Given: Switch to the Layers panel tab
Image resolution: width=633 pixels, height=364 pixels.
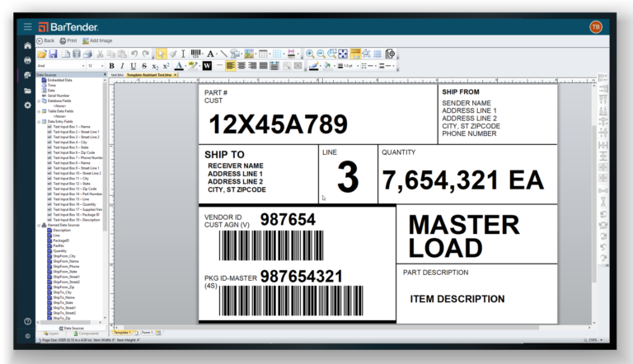Looking at the screenshot, I should (x=51, y=334).
